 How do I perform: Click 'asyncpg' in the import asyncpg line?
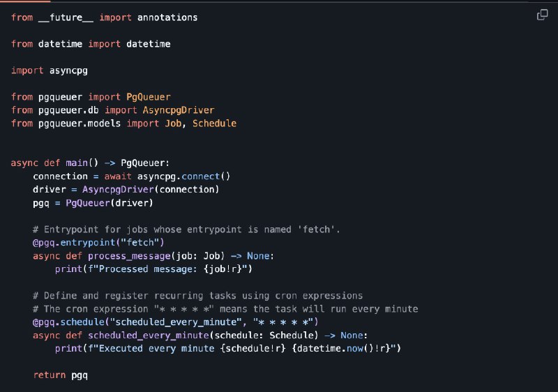(x=68, y=70)
